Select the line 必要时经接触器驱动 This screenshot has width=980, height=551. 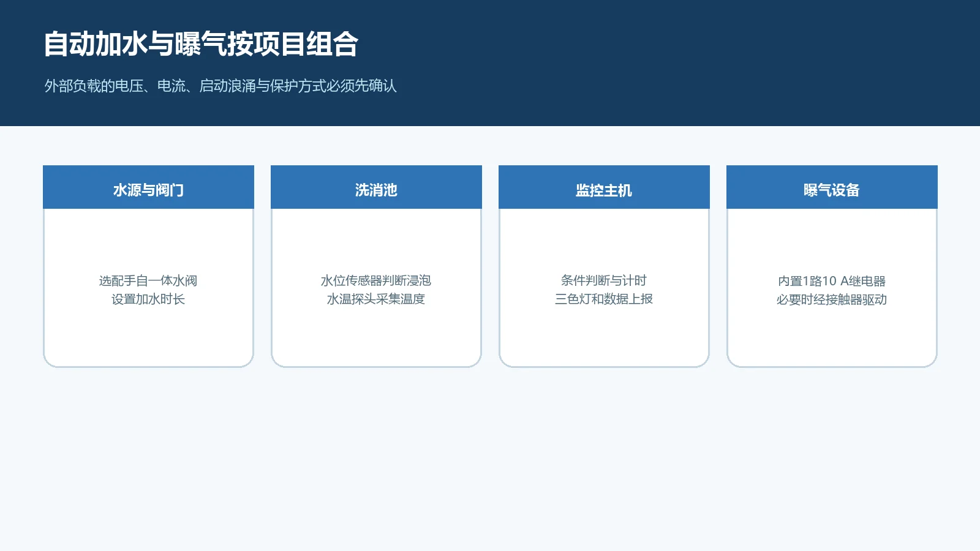click(832, 299)
